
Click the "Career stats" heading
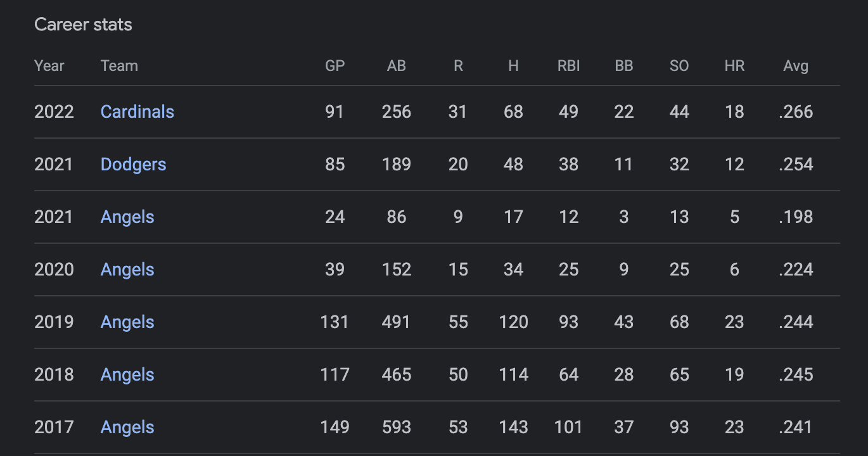click(83, 25)
